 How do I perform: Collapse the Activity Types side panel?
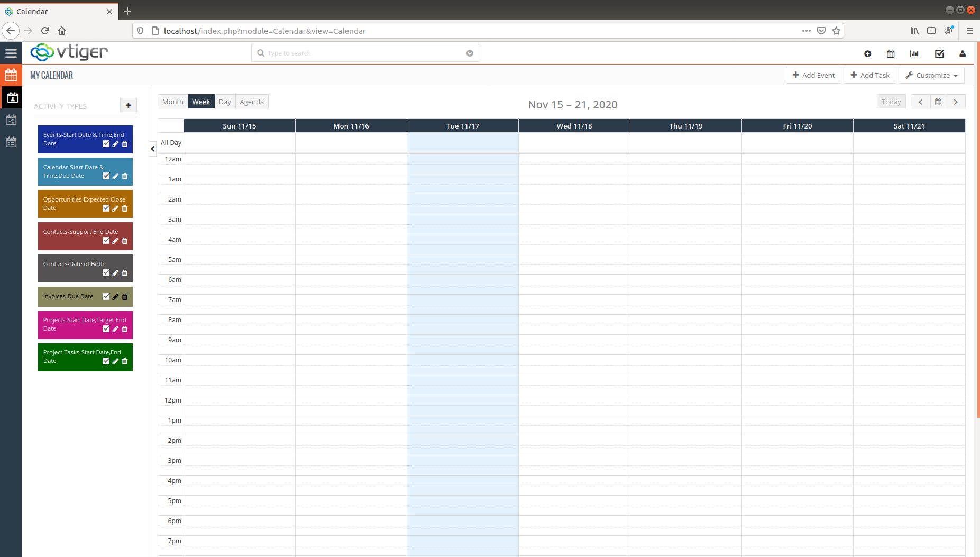[x=152, y=149]
